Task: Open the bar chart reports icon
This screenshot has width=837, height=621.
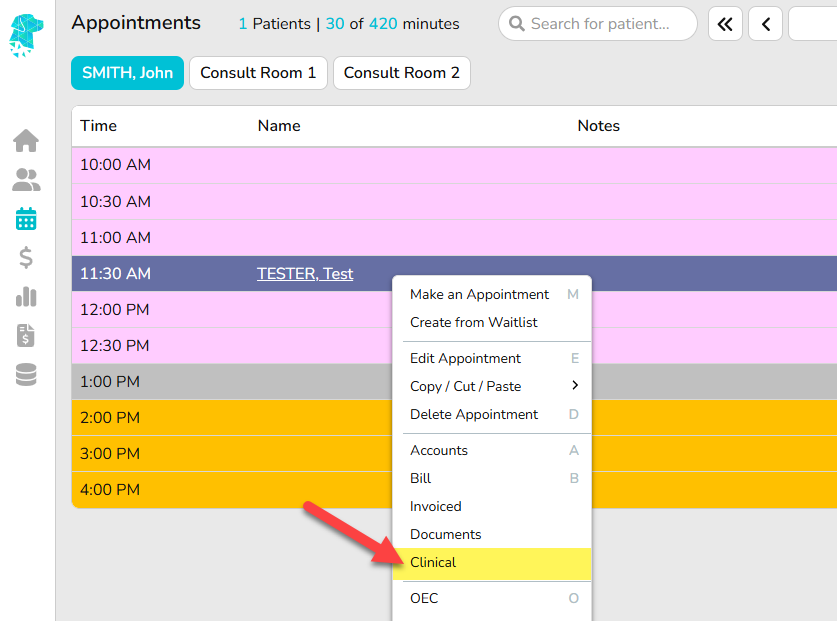Action: point(26,296)
